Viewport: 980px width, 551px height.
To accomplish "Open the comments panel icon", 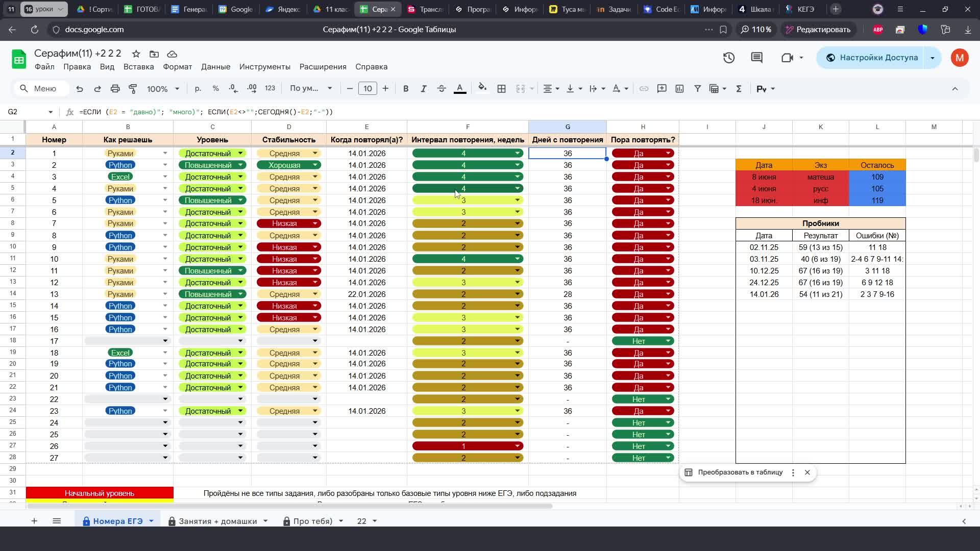I will coord(756,58).
